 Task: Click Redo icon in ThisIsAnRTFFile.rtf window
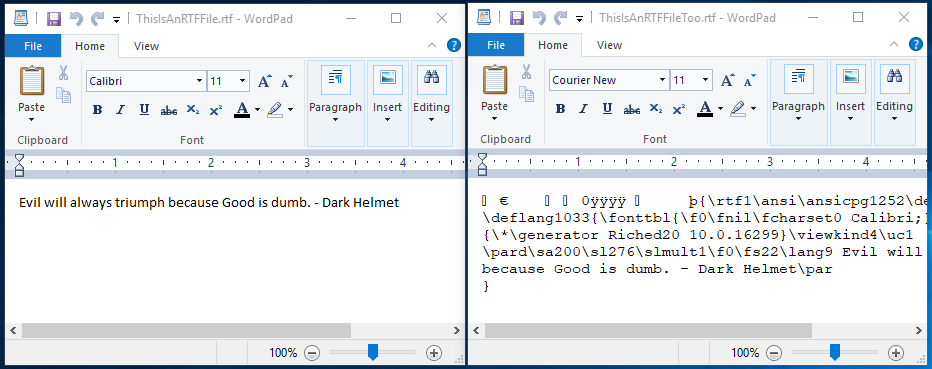[x=97, y=18]
